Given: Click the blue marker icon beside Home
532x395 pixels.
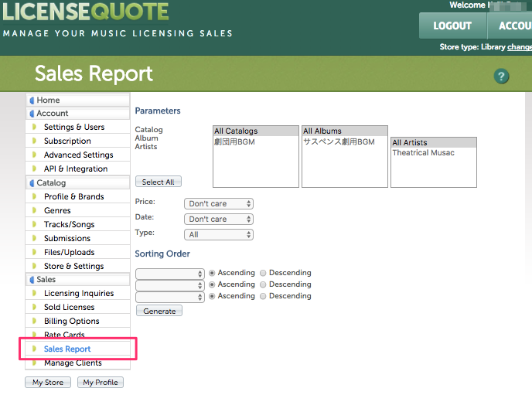Looking at the screenshot, I should click(x=32, y=100).
